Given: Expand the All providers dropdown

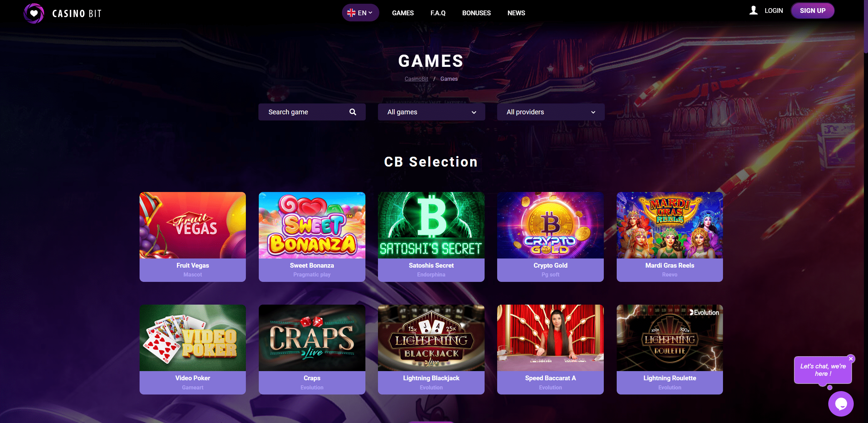Looking at the screenshot, I should [x=550, y=112].
